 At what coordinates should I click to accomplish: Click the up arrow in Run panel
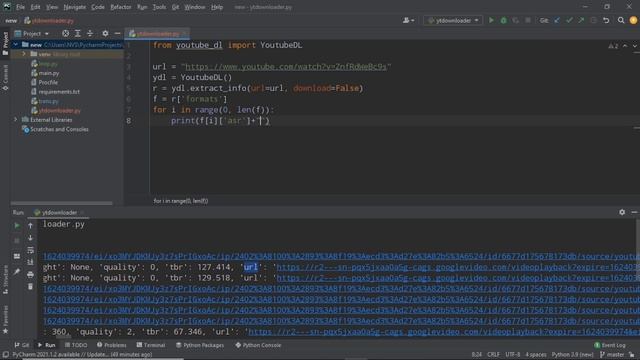[x=30, y=225]
